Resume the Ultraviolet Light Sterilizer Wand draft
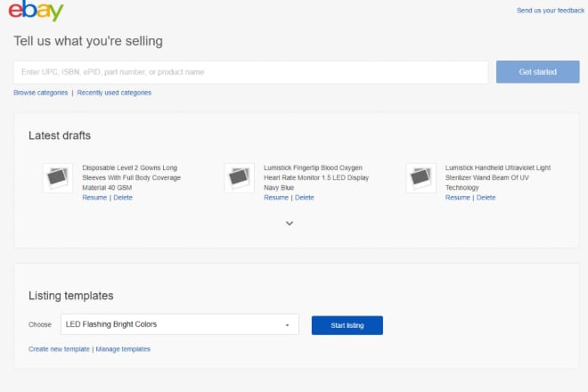The width and height of the screenshot is (588, 392). 458,197
